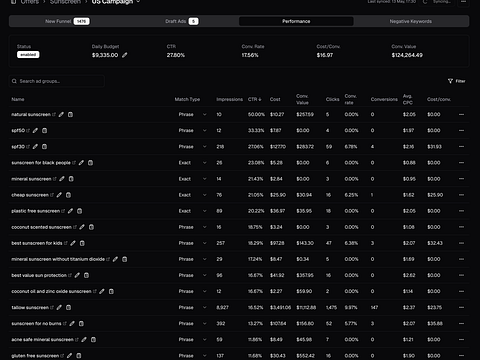The width and height of the screenshot is (480, 360).
Task: Sort by Conversions column header
Action: click(384, 99)
